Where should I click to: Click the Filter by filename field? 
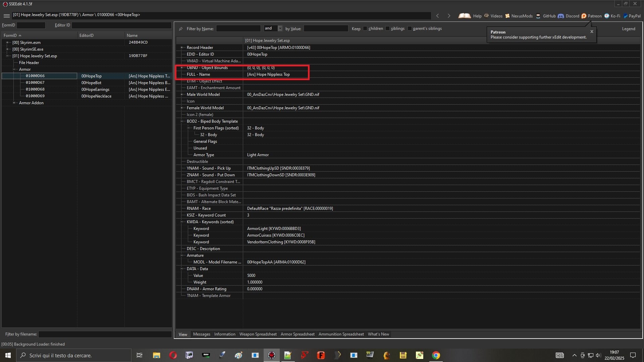pos(105,334)
